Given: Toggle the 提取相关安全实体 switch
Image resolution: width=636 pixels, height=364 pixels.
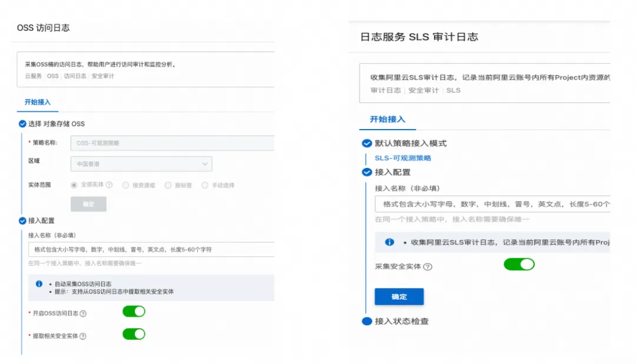Looking at the screenshot, I should (134, 335).
